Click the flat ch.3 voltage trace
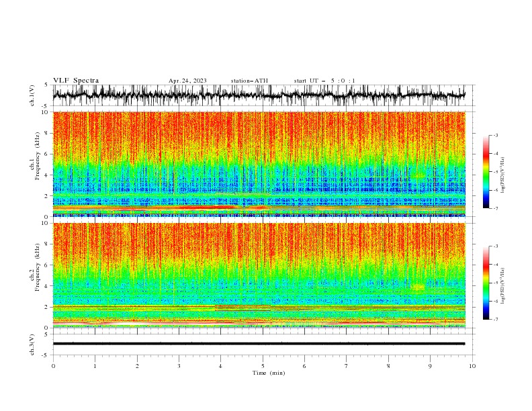The height and width of the screenshot is (411, 532). click(259, 344)
